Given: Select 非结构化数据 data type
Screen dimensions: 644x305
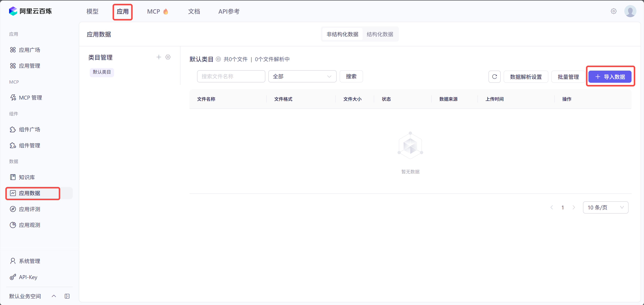Looking at the screenshot, I should 342,34.
